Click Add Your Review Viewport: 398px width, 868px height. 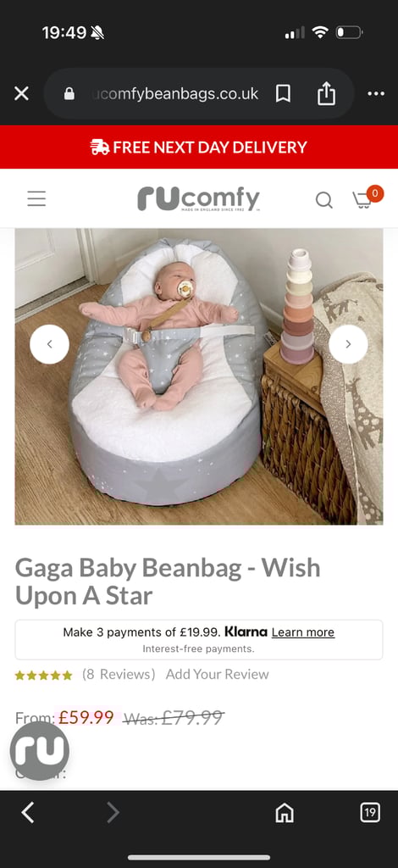point(218,674)
